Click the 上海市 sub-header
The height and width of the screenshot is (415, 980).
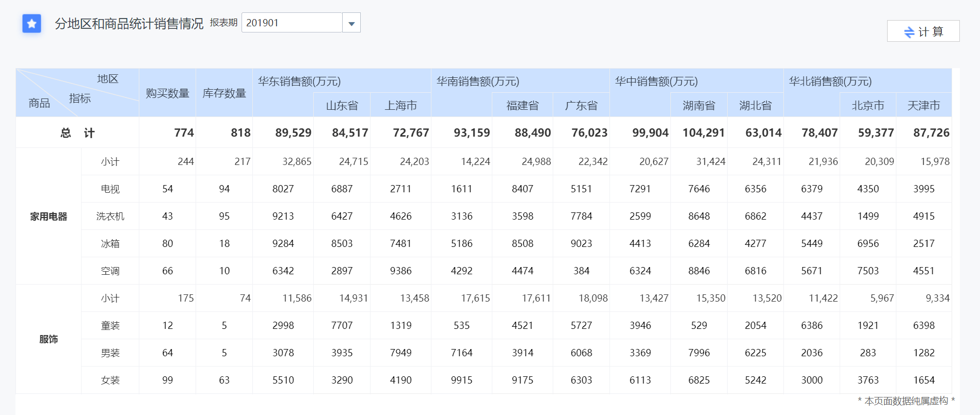click(x=401, y=105)
